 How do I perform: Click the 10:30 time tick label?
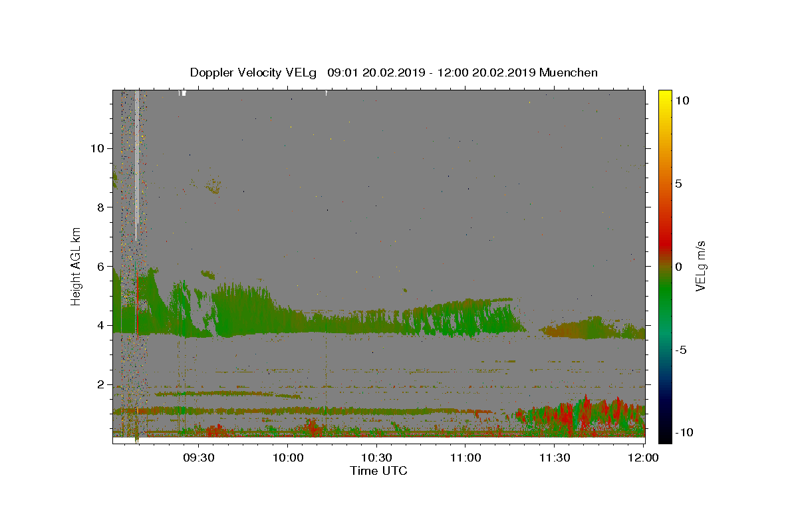(376, 458)
